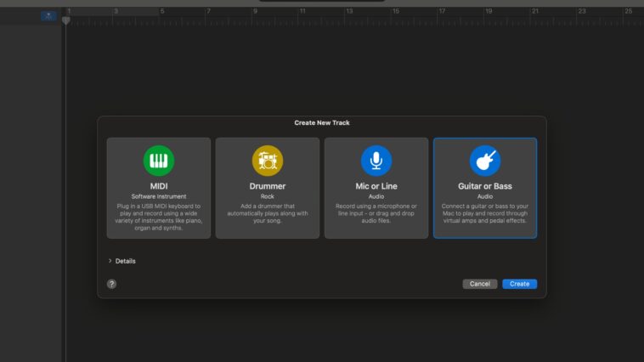Click bar 5 on the timeline ruler
Screen dimensions: 644x362
(162, 11)
